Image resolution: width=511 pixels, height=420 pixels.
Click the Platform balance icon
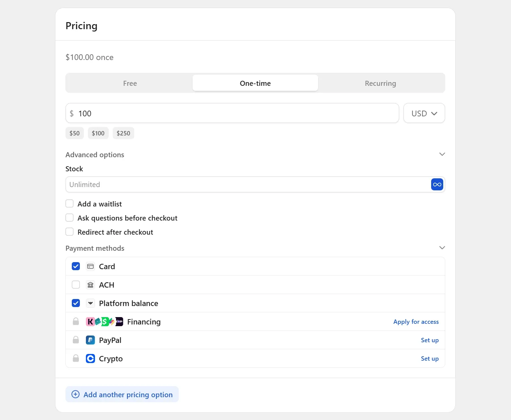(x=90, y=303)
